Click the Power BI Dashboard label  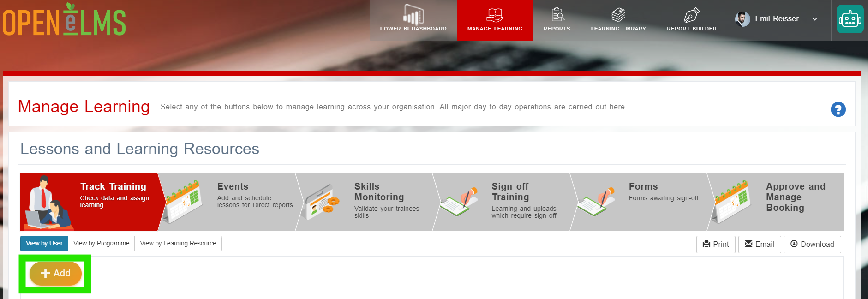[x=413, y=29]
